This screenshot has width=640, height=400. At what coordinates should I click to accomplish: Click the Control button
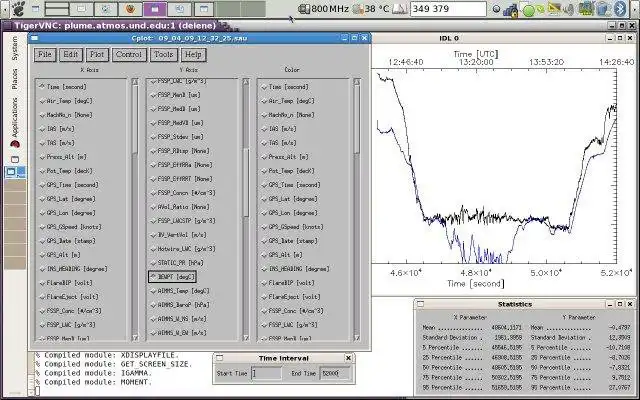click(x=129, y=54)
